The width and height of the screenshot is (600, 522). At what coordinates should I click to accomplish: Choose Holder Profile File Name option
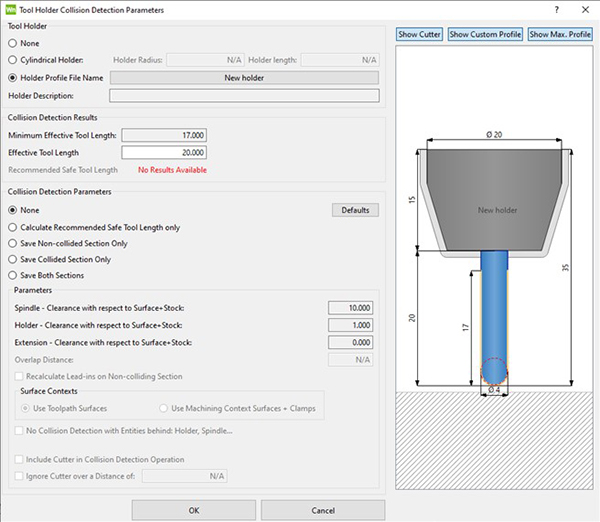coord(13,77)
